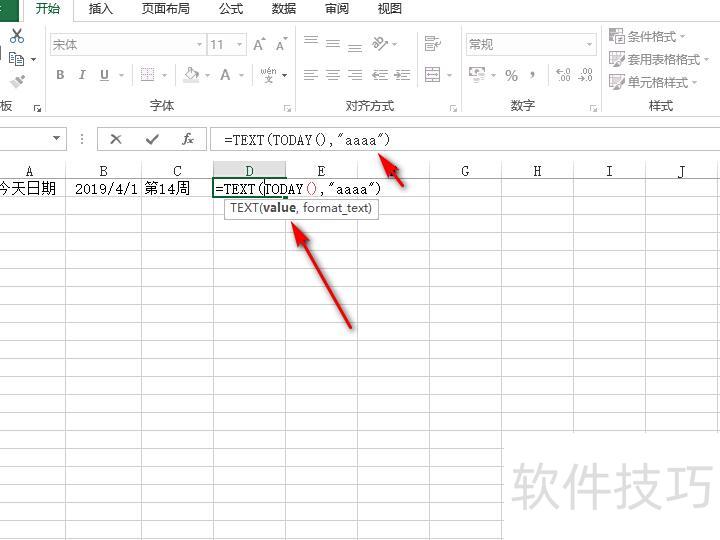Apply Comma Style format
The image size is (720, 540).
click(532, 74)
